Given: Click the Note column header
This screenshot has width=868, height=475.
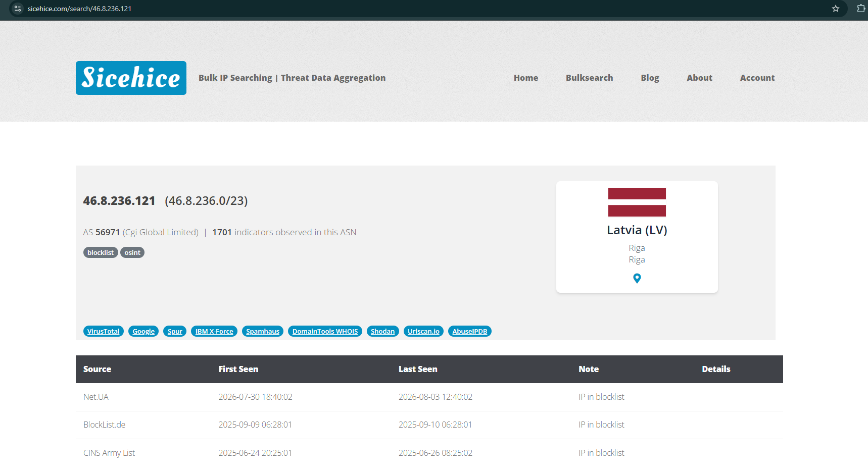Looking at the screenshot, I should tap(589, 369).
